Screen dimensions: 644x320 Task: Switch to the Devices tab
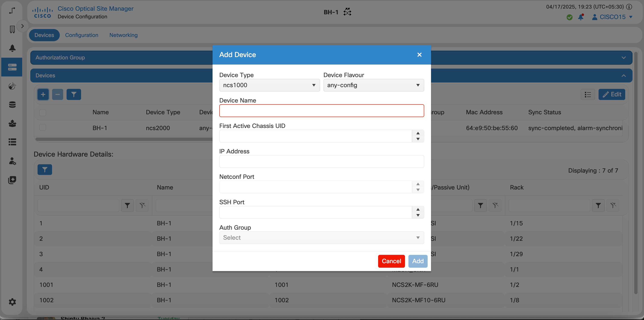[x=44, y=35]
